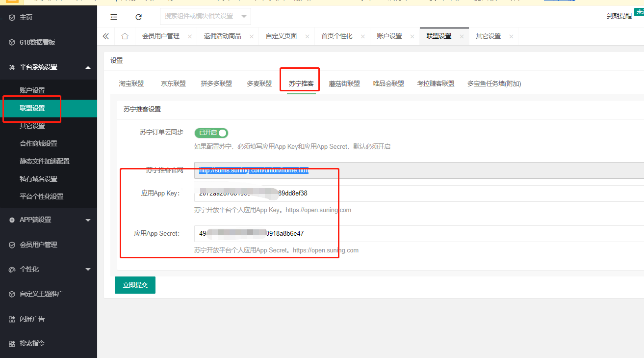
Task: Switch to the 首页个性化 page tab
Action: pos(337,36)
